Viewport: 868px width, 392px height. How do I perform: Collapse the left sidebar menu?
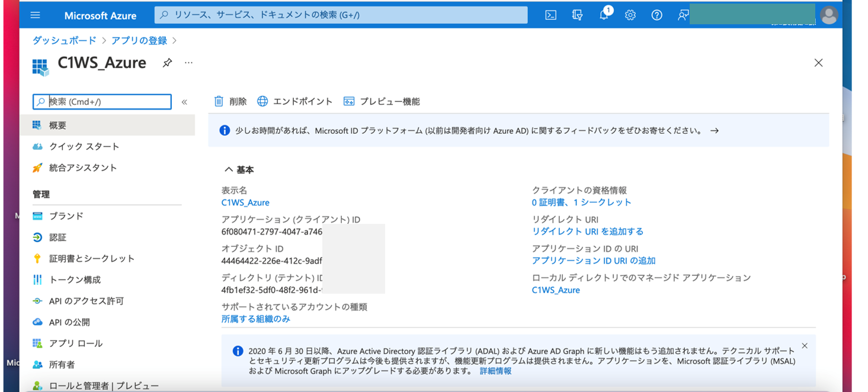click(x=184, y=102)
